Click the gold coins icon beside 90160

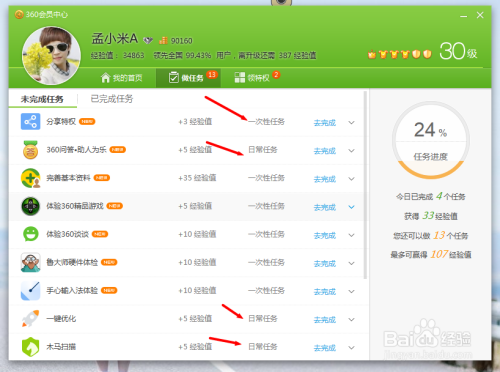(163, 40)
